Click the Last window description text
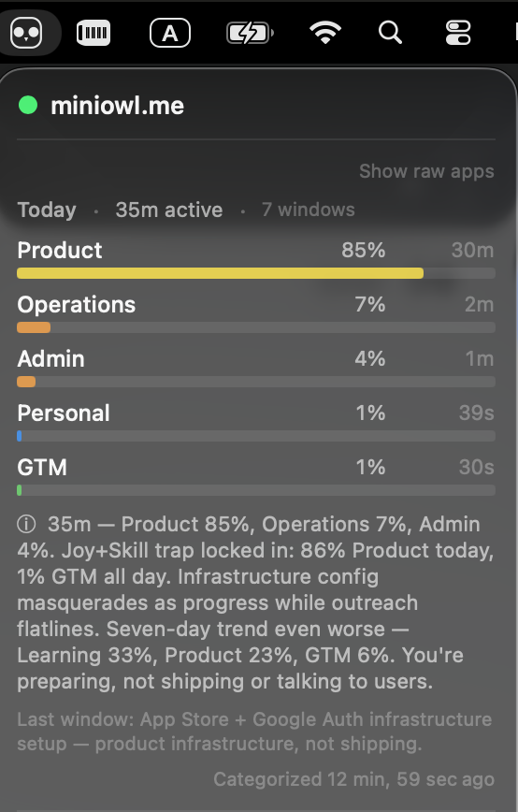The image size is (518, 812). (x=254, y=732)
